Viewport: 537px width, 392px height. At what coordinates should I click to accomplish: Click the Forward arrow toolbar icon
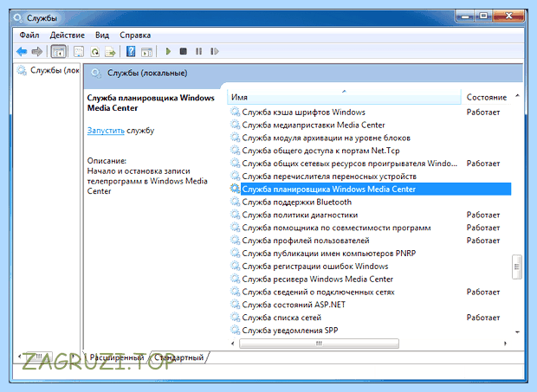(x=36, y=52)
